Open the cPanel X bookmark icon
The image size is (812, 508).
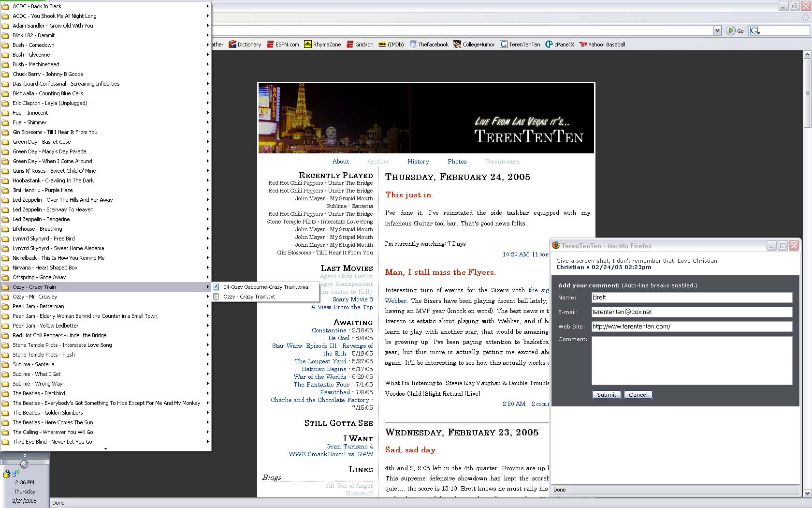pos(549,45)
